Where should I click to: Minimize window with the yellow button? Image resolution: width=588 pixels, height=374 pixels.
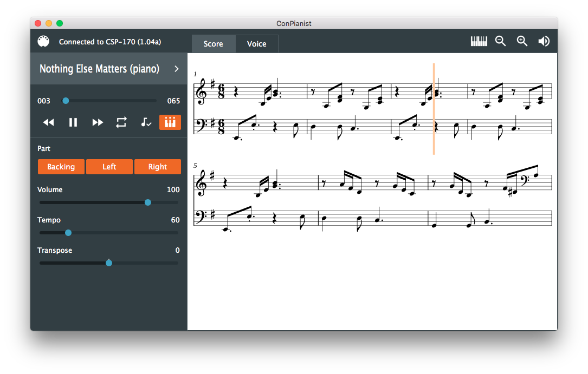coord(49,23)
